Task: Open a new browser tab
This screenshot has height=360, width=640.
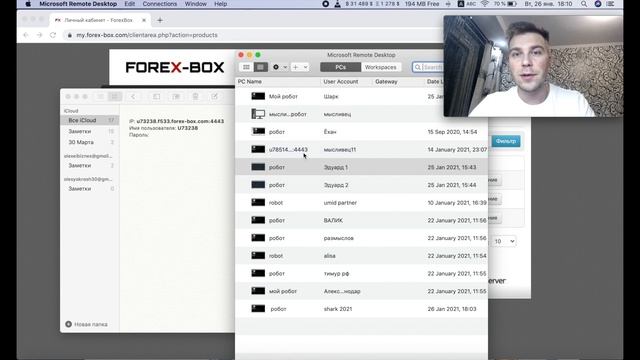Action: click(x=160, y=20)
